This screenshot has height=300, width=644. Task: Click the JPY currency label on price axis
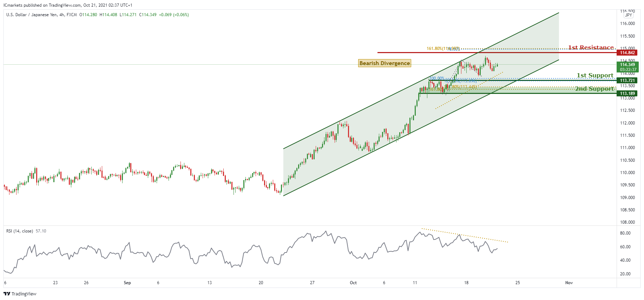[x=628, y=15]
